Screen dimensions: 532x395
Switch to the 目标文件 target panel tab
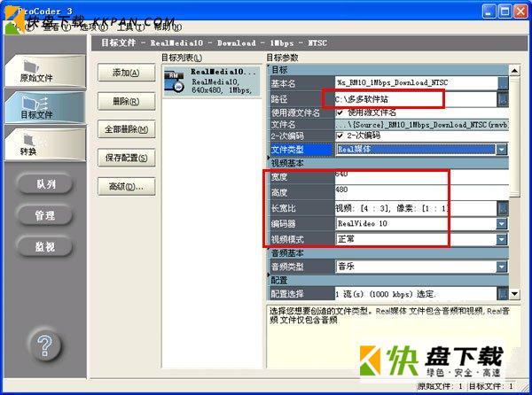(45, 107)
